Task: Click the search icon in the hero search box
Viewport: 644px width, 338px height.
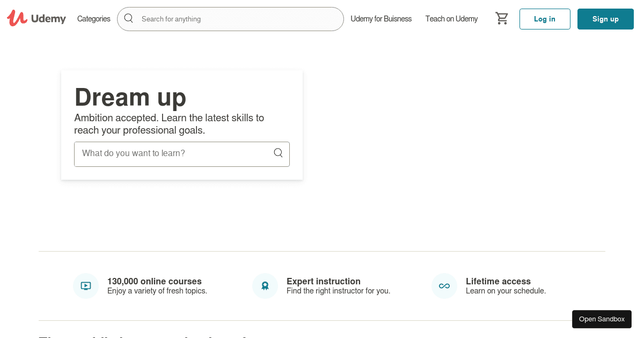Action: 278,153
